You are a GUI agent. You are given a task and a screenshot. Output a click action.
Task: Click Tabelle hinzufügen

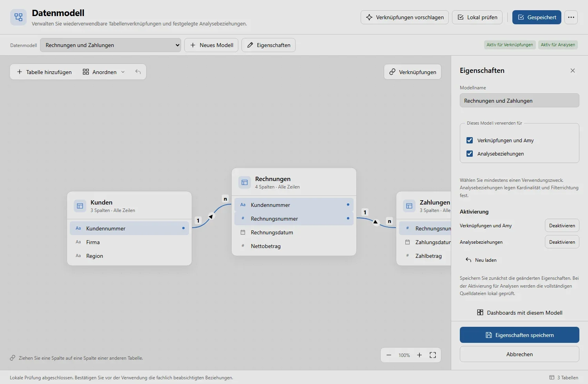(44, 72)
